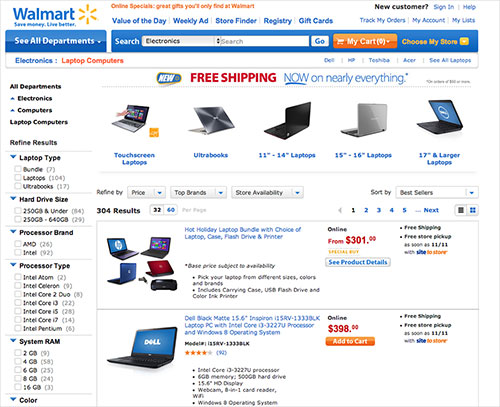Click the NEW badge in shipping banner
500x407 pixels.
click(169, 78)
